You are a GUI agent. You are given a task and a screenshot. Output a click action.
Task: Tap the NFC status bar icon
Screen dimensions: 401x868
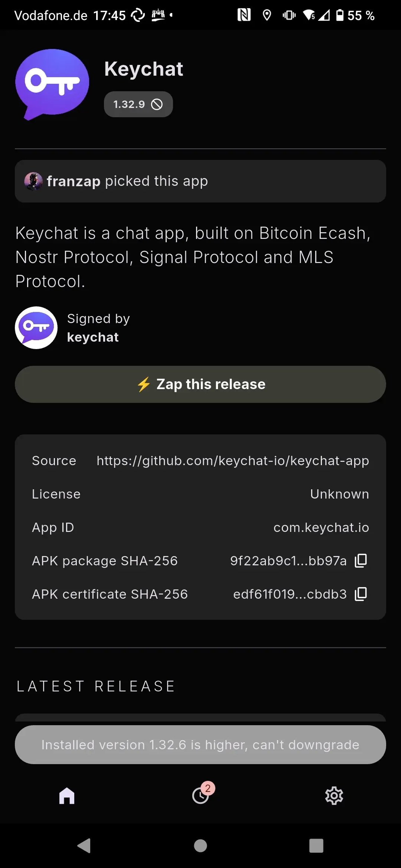coord(244,15)
